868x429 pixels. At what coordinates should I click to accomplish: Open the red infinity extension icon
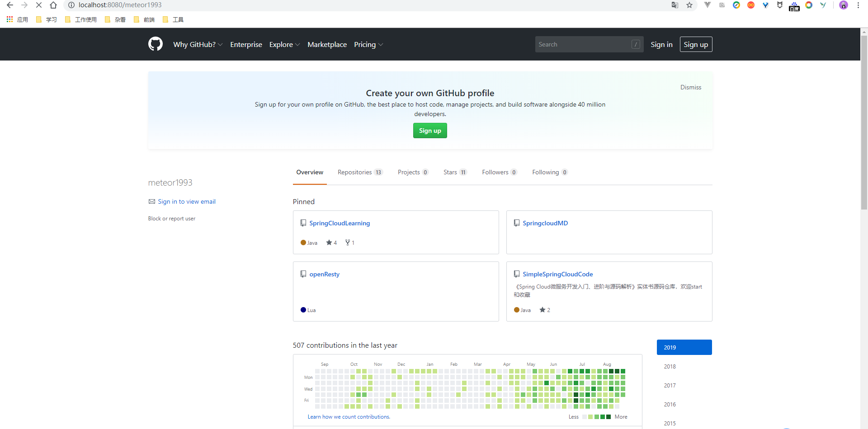pyautogui.click(x=751, y=5)
